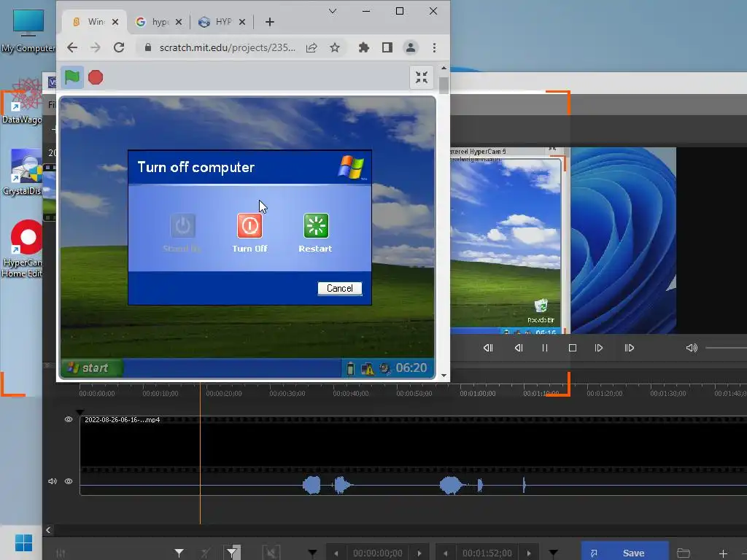Click timeline ruler at 00:01:00;00

coord(478,393)
